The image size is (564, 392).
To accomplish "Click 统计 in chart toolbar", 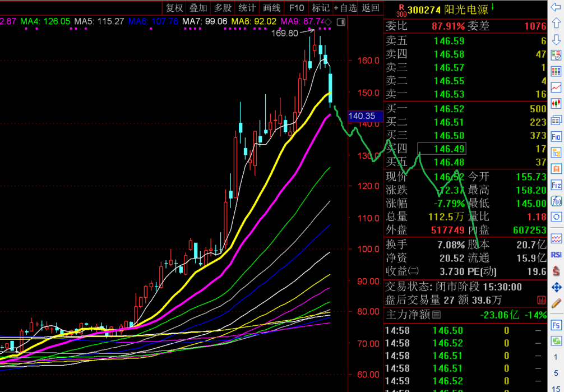I will click(247, 7).
